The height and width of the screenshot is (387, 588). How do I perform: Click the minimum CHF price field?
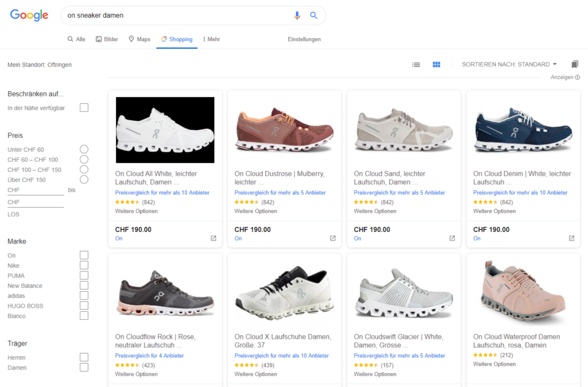click(36, 191)
